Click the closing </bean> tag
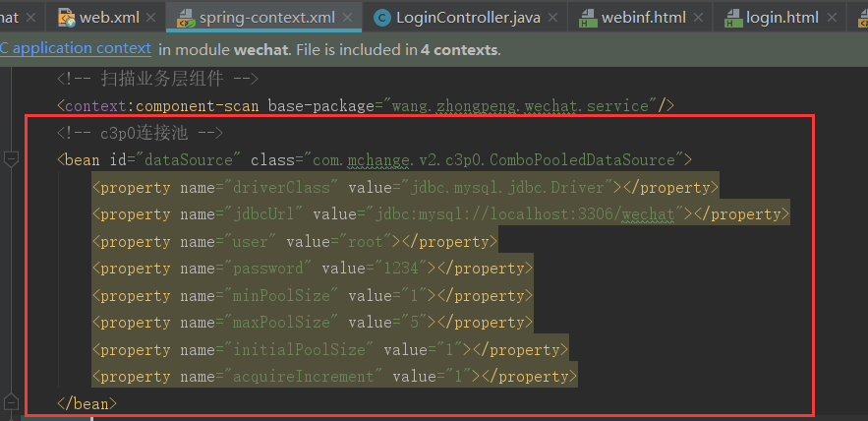Image resolution: width=868 pixels, height=421 pixels. [x=87, y=403]
